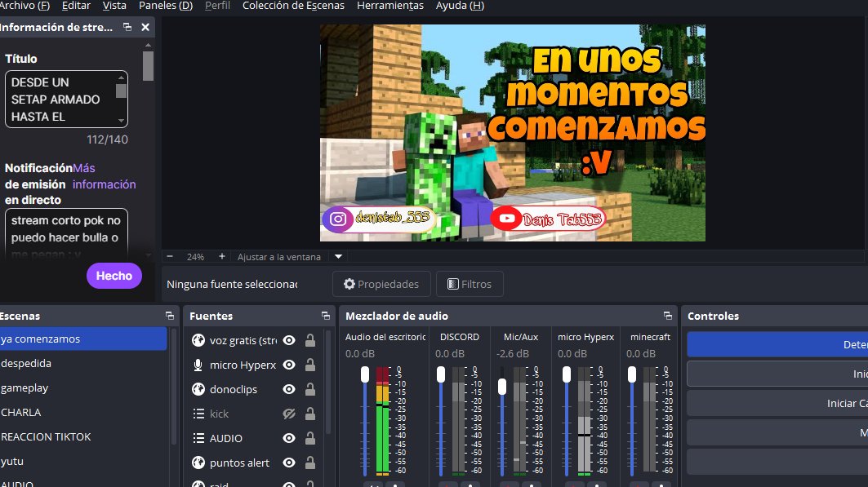Lock the AUDIO source

tap(310, 438)
